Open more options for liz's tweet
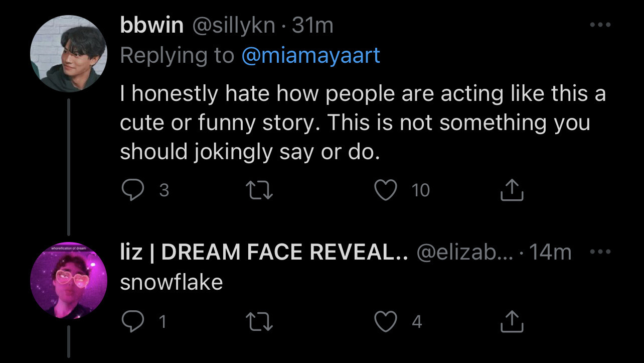 [x=599, y=252]
